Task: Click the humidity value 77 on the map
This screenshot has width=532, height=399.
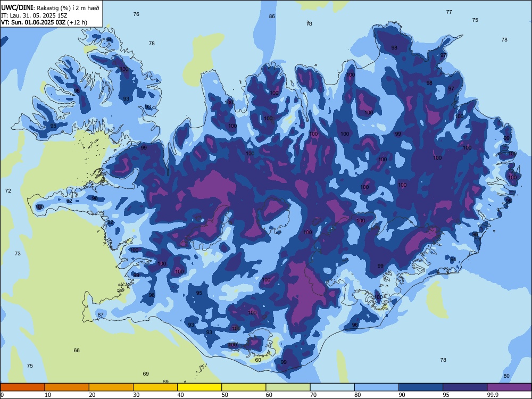Action: [449, 12]
